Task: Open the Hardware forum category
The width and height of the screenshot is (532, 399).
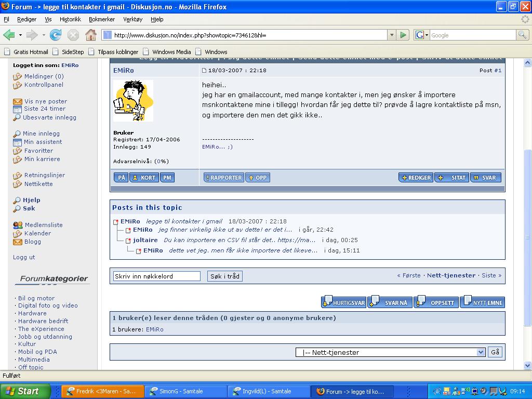Action: (32, 313)
